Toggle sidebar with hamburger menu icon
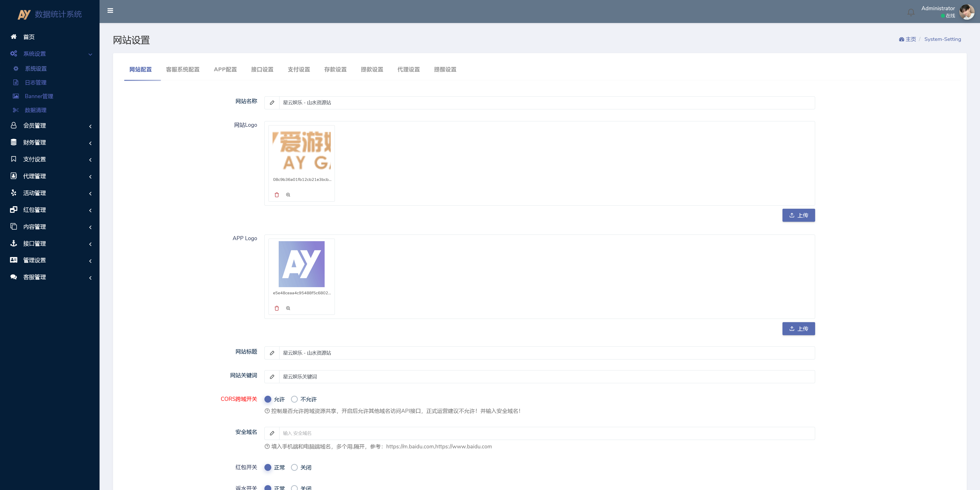Viewport: 980px width, 490px height. (110, 11)
